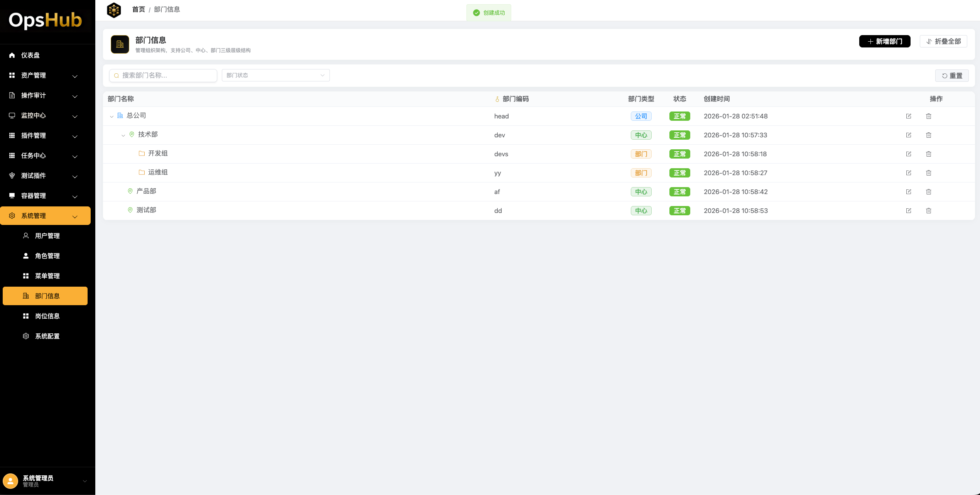
Task: Click the 重置 reset button
Action: [951, 76]
